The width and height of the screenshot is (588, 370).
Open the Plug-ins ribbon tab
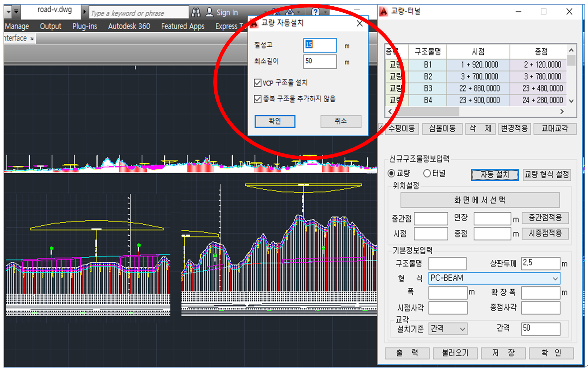point(85,26)
